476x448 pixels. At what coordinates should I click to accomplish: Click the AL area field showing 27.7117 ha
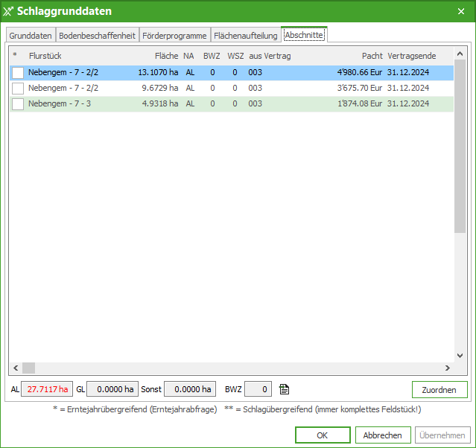pyautogui.click(x=46, y=389)
